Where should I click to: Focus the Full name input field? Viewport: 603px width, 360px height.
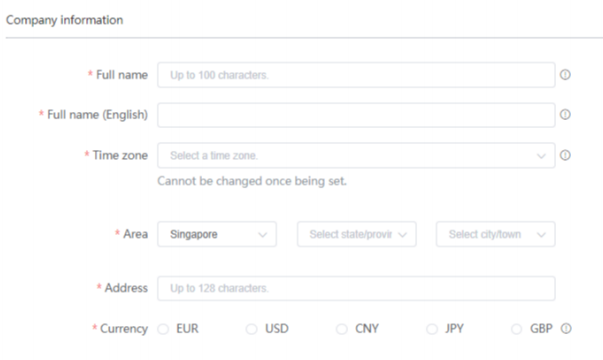pyautogui.click(x=356, y=75)
